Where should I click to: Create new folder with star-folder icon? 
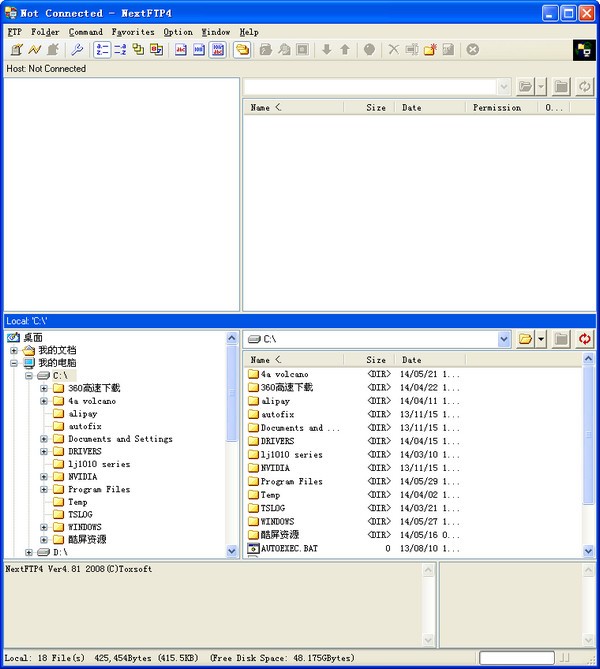(430, 49)
